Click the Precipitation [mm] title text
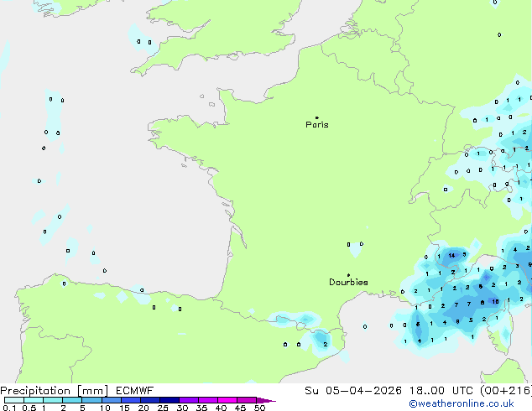The width and height of the screenshot is (532, 411). 55,391
